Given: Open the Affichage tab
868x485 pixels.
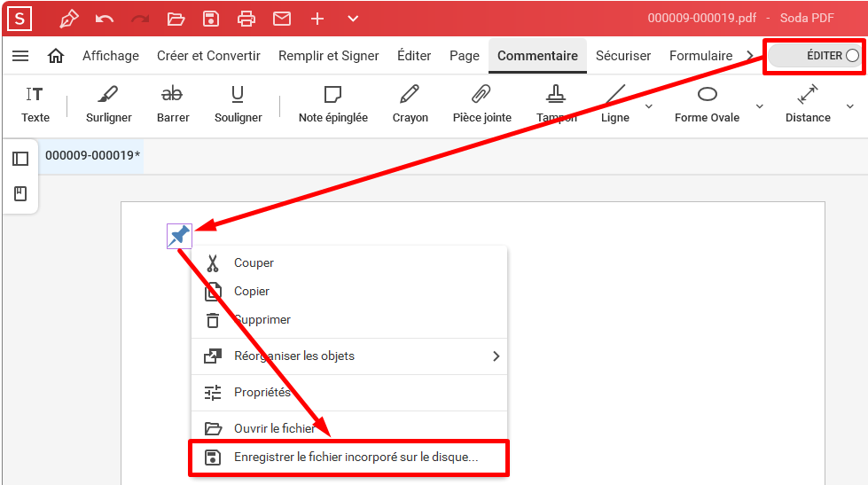Looking at the screenshot, I should [111, 56].
